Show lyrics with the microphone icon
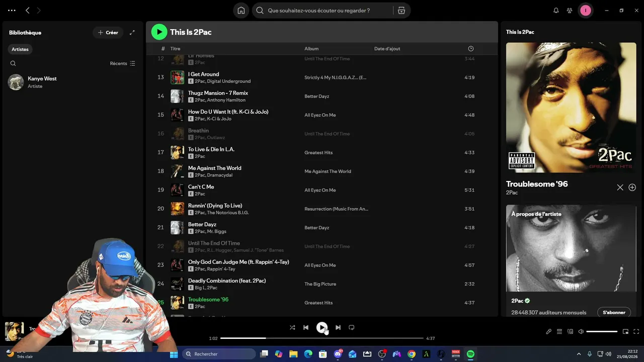The width and height of the screenshot is (644, 362). click(549, 331)
